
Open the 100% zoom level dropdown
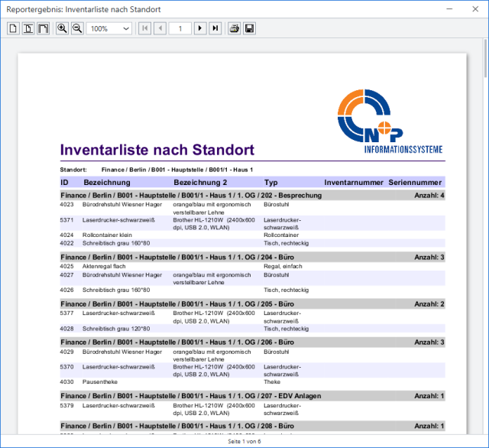pos(109,29)
